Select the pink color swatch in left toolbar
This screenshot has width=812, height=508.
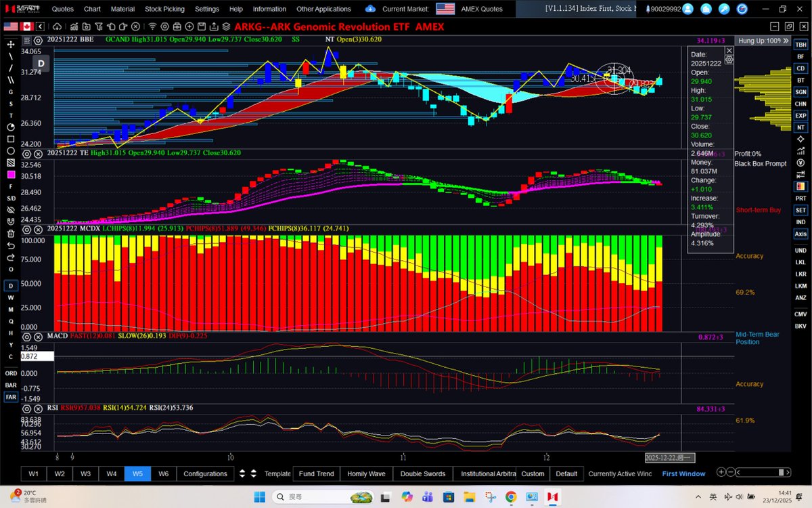pos(9,175)
